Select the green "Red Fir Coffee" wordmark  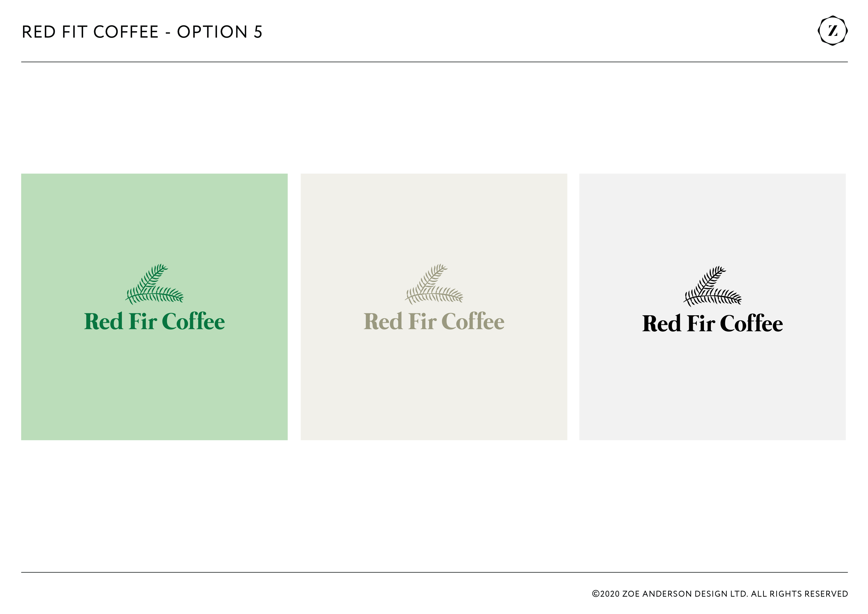(x=154, y=322)
